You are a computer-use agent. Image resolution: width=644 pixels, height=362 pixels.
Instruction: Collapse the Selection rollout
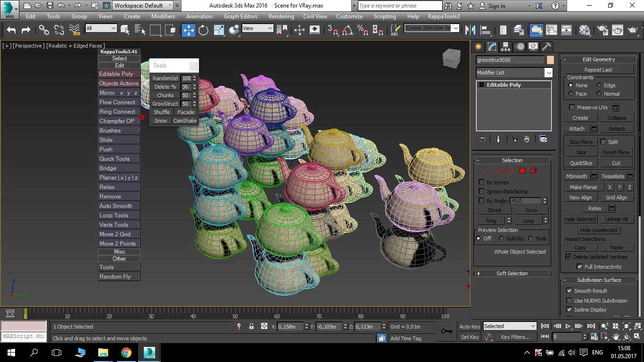512,160
